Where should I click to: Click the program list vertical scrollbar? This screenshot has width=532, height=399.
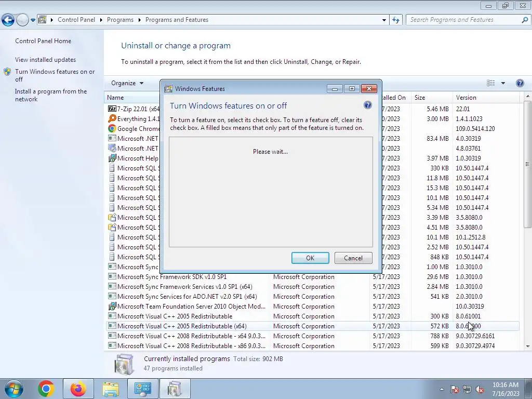coord(528,165)
